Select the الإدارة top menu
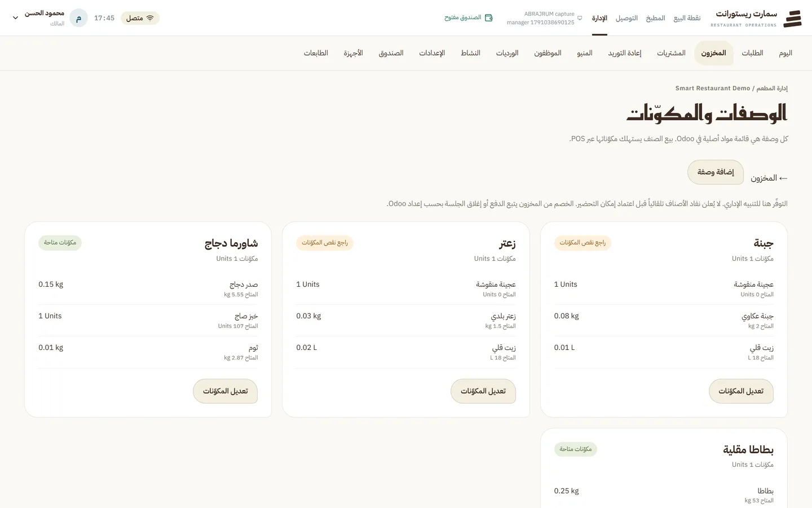Viewport: 812px width, 508px height. click(599, 18)
